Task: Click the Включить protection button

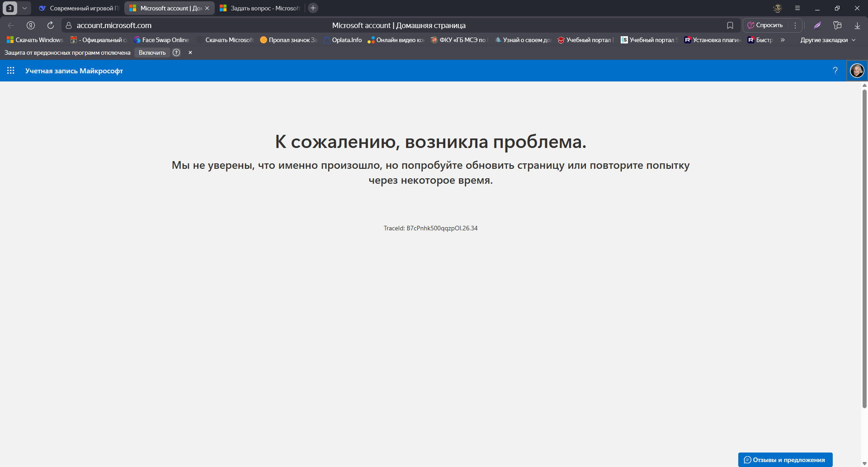Action: tap(152, 52)
